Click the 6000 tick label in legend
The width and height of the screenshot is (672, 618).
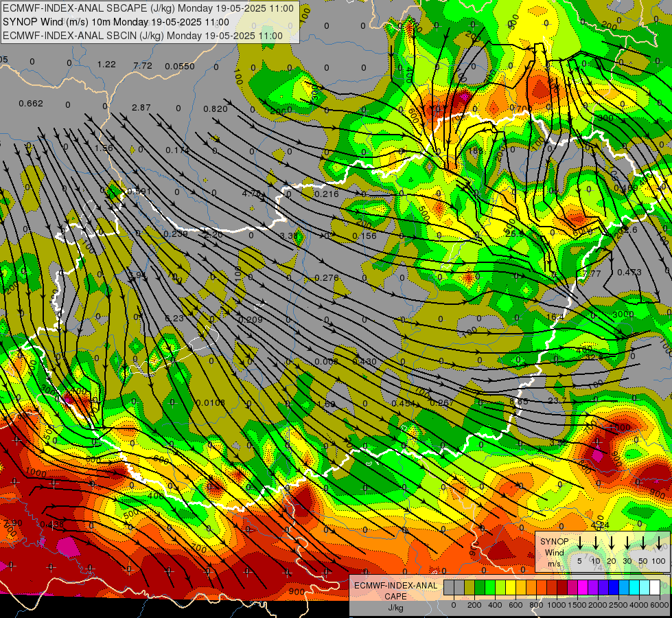pos(659,605)
